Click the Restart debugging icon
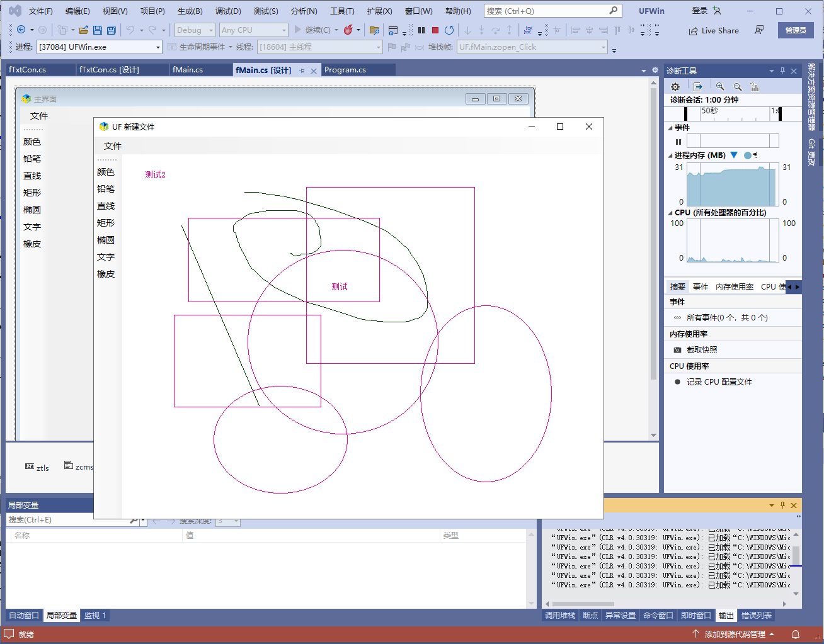This screenshot has height=644, width=824. [449, 30]
